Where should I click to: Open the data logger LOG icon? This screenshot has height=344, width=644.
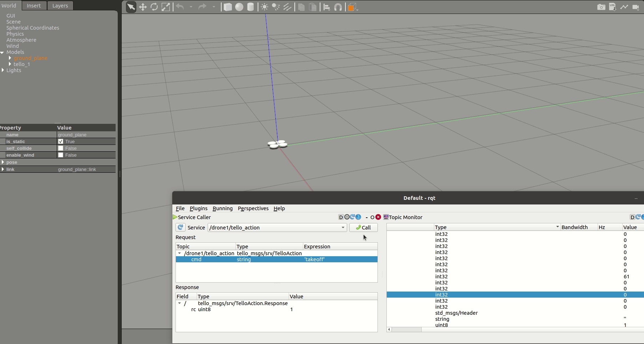[613, 7]
